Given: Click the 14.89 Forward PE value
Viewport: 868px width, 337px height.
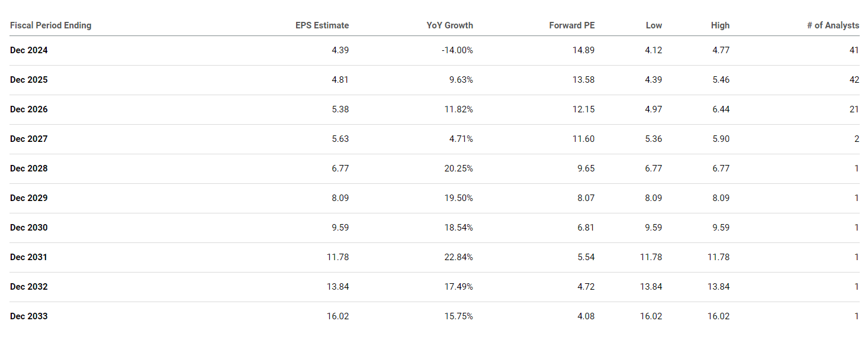Looking at the screenshot, I should click(x=583, y=50).
